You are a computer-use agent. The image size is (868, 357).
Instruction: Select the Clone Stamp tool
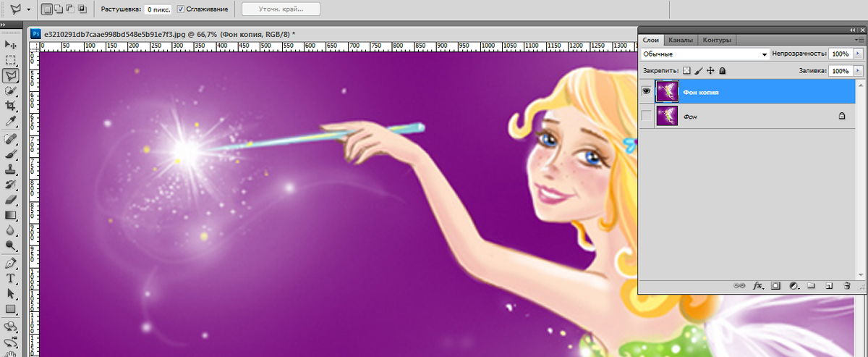click(x=10, y=169)
